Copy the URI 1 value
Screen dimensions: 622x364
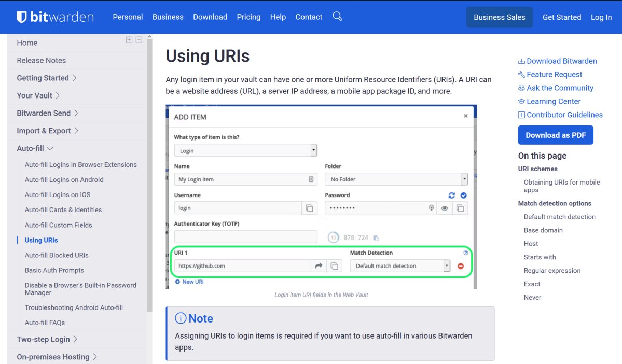[x=335, y=266]
